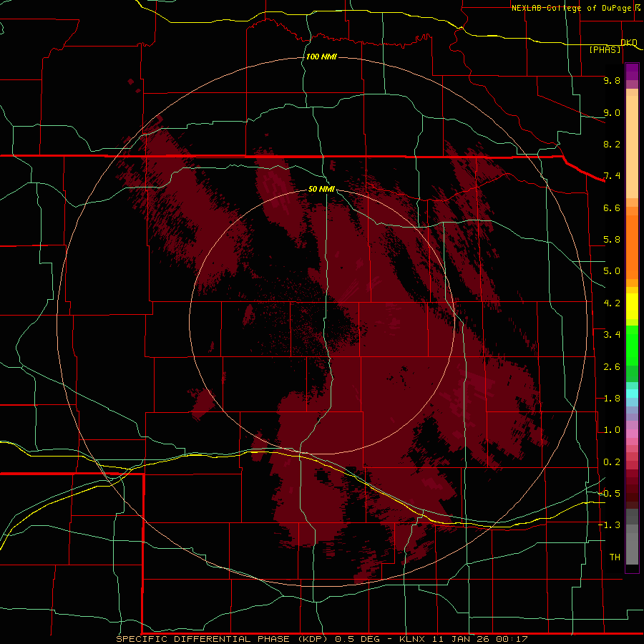
Task: Click the TH threshold label on the scale
Action: (x=615, y=557)
